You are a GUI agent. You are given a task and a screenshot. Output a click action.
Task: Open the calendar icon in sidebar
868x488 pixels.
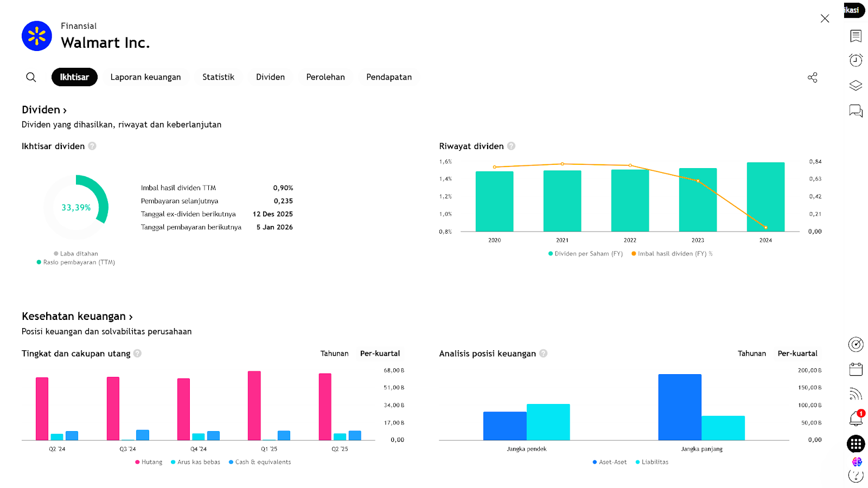pyautogui.click(x=856, y=369)
